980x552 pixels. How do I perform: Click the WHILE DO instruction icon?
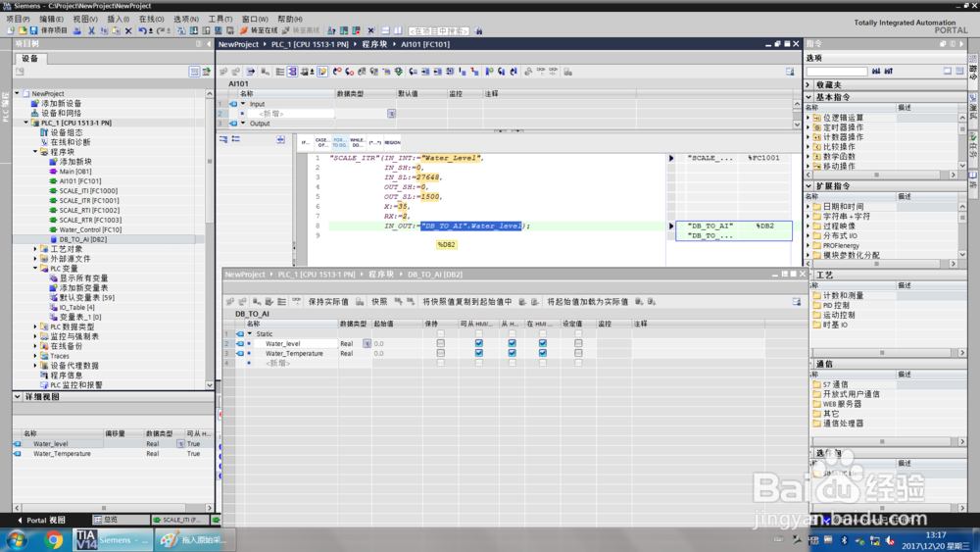coord(357,142)
